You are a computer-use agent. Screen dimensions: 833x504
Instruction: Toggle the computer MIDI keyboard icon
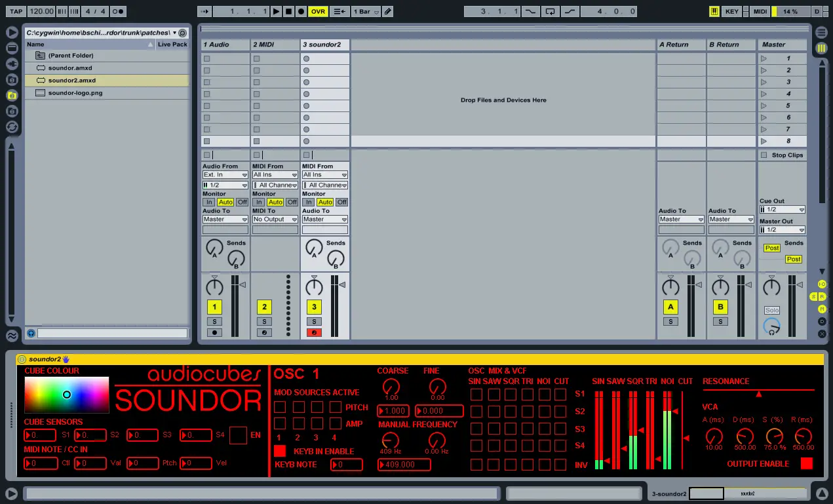(714, 11)
